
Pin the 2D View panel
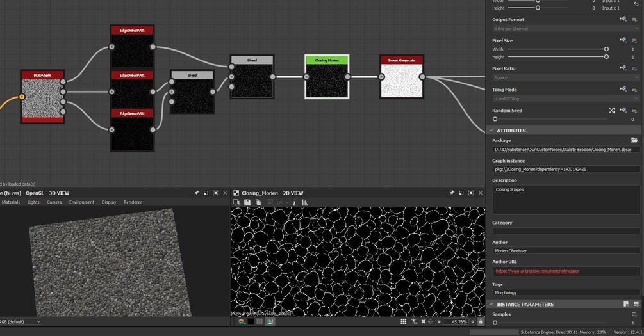click(452, 193)
